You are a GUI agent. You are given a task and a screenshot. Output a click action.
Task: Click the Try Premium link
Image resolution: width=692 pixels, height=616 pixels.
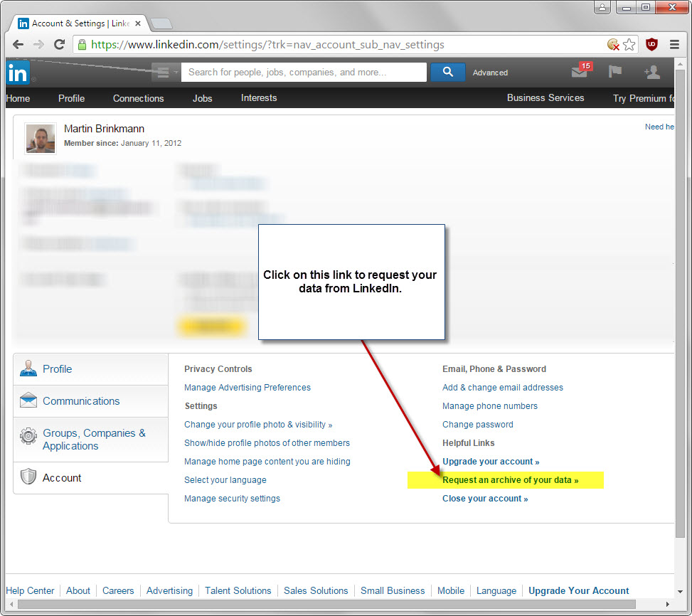pos(644,98)
